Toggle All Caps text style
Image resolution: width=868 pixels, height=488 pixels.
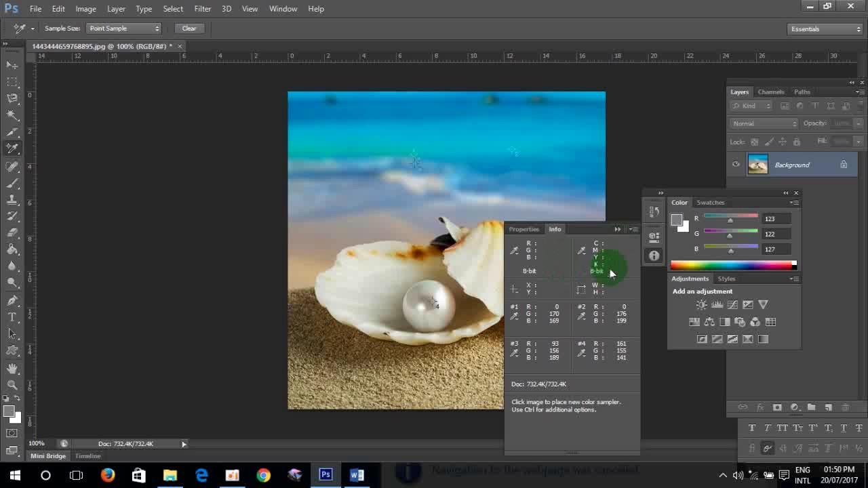(783, 428)
